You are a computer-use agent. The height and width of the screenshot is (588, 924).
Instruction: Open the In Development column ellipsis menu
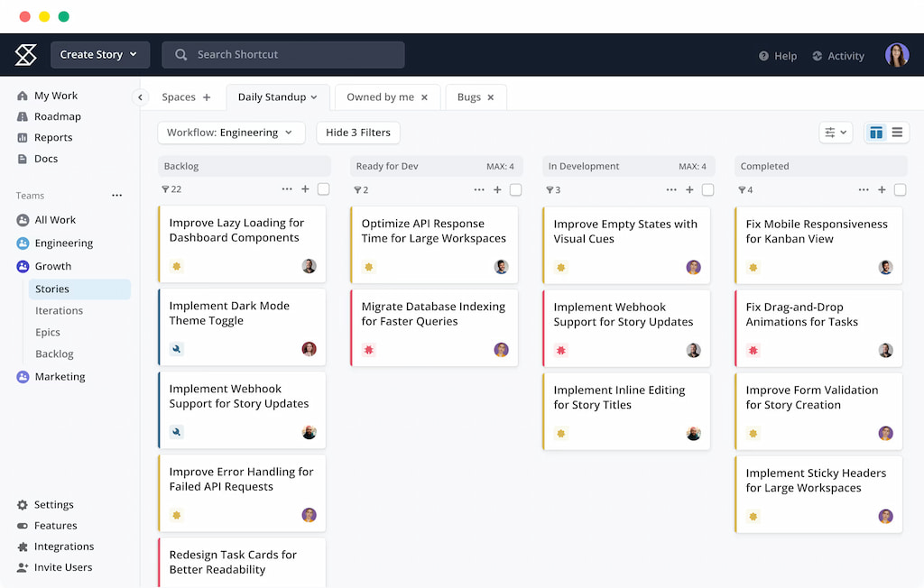pos(671,189)
